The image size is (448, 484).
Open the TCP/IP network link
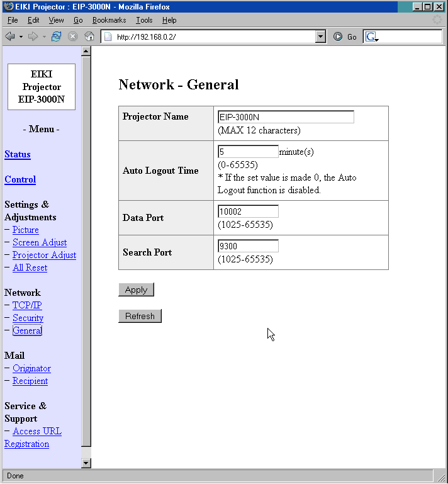[27, 305]
